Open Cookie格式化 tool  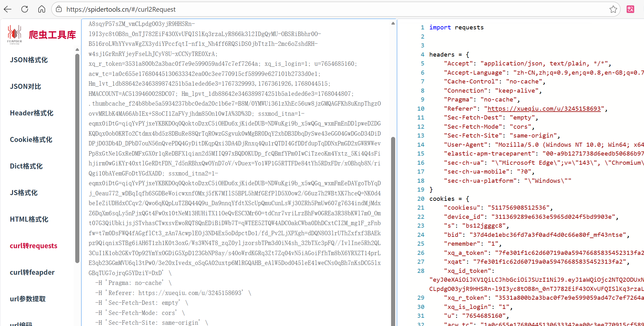click(x=31, y=139)
